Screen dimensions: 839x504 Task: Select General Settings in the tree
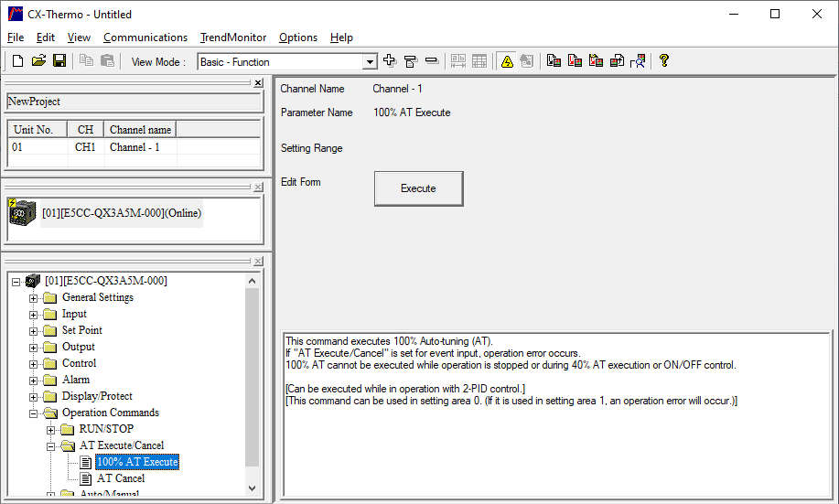coord(97,297)
